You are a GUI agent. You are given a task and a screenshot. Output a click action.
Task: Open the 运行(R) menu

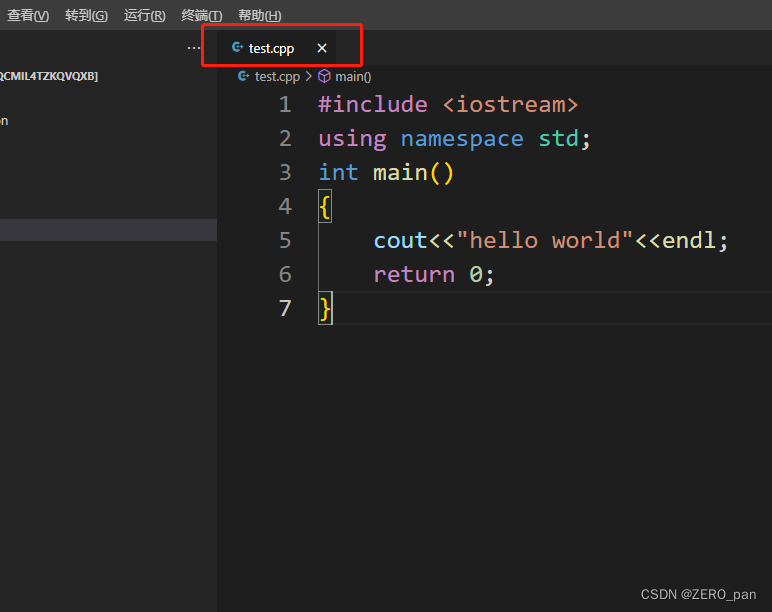pos(144,15)
